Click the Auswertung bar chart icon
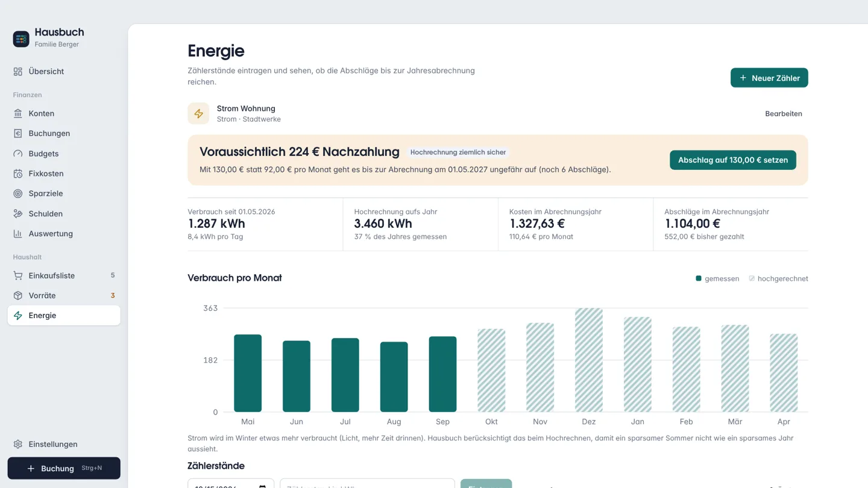This screenshot has height=488, width=868. pyautogui.click(x=18, y=234)
